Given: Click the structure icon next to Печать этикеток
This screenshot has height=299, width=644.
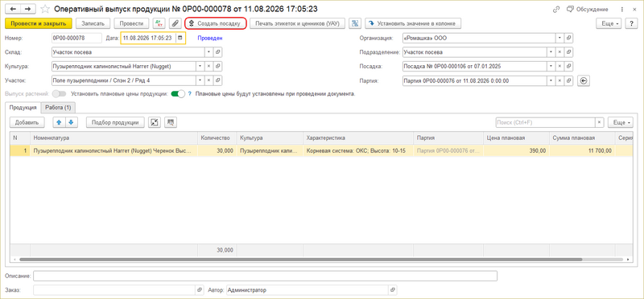Looking at the screenshot, I should click(355, 24).
